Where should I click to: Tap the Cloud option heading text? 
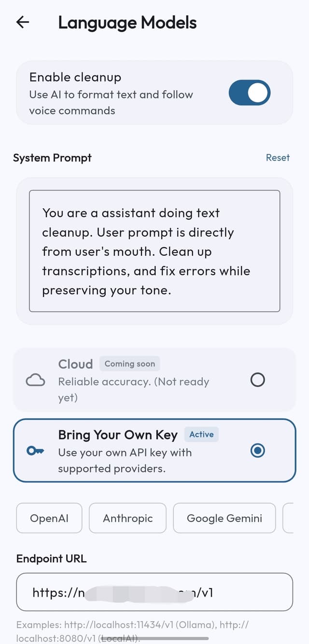coord(75,364)
